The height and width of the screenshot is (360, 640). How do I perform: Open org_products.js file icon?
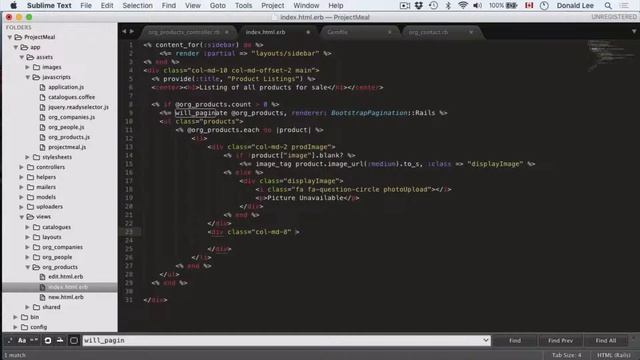(x=42, y=137)
